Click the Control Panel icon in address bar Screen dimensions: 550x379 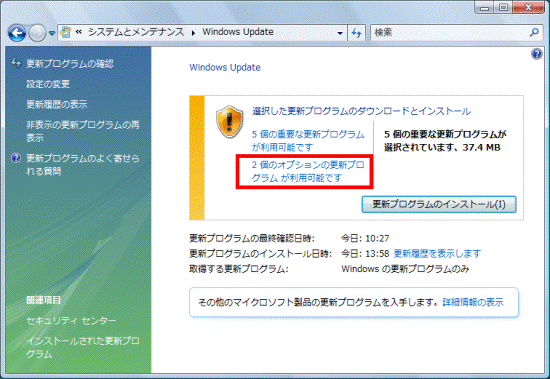point(66,32)
